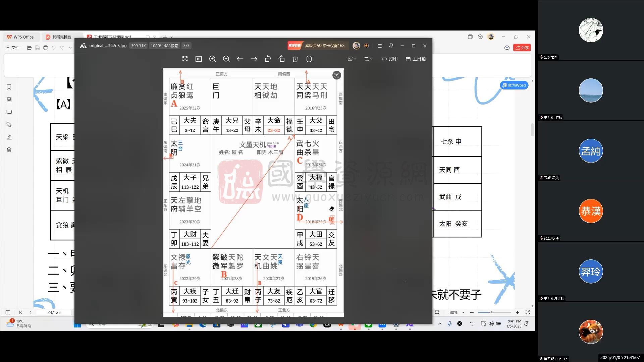Screen dimensions: 644x362
Task: Go to the next image with the right arrow
Action: click(254, 59)
